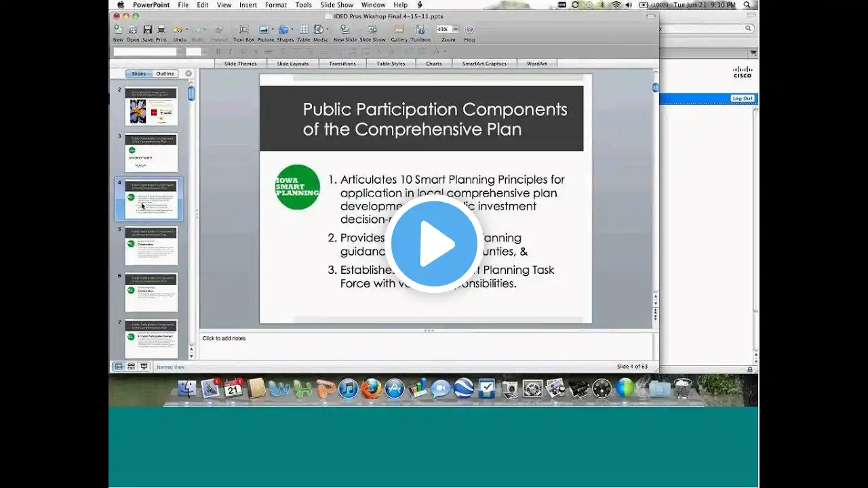
Task: Open Google Earth from the Dock
Action: tap(464, 388)
